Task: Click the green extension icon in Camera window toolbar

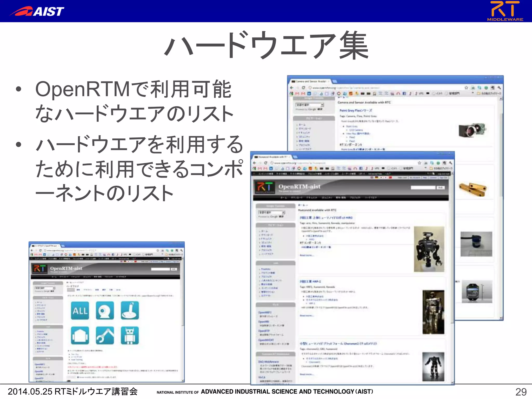Action: click(486, 88)
